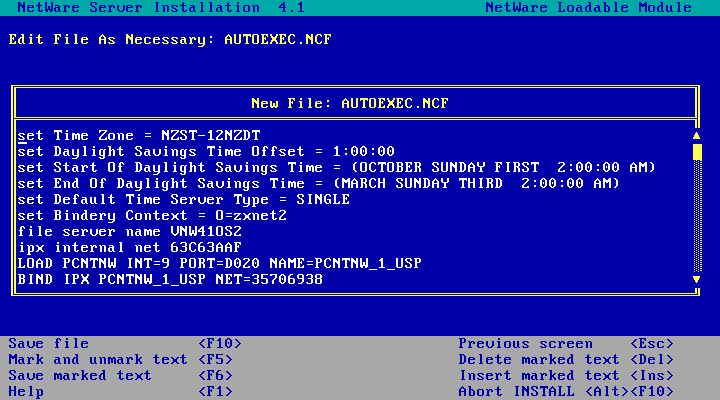Click 'Edit File As Necessary: AUTOEXEC.NCF' prompt
This screenshot has height=400, width=720.
click(170, 39)
